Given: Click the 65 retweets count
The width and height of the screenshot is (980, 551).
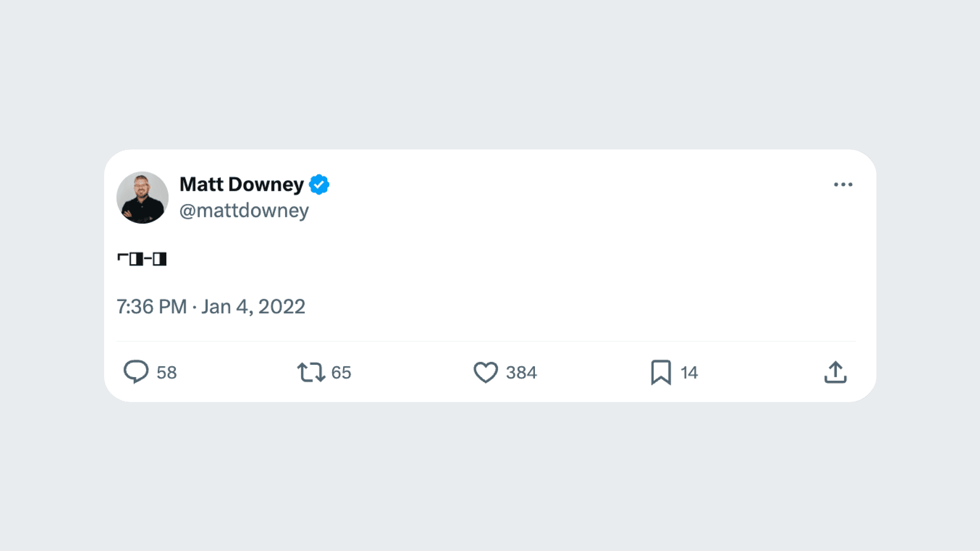Looking at the screenshot, I should click(x=341, y=372).
